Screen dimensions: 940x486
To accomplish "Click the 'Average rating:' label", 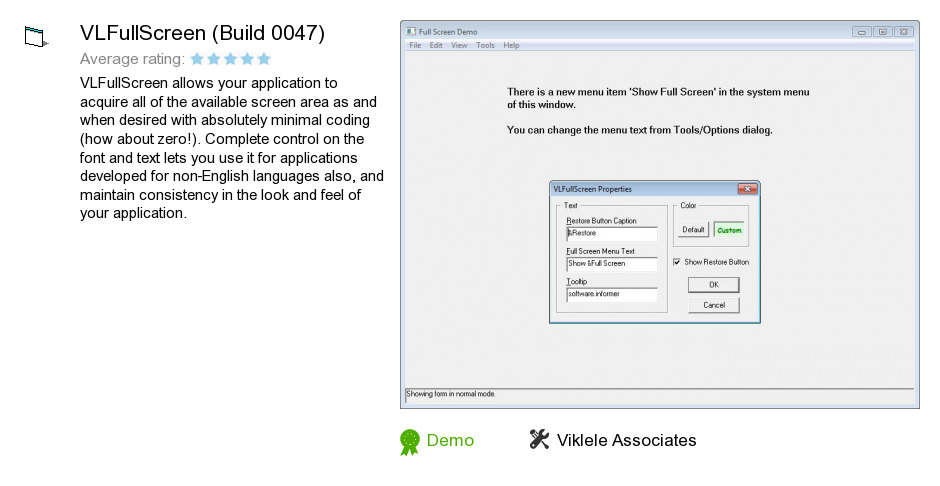I will click(x=132, y=59).
